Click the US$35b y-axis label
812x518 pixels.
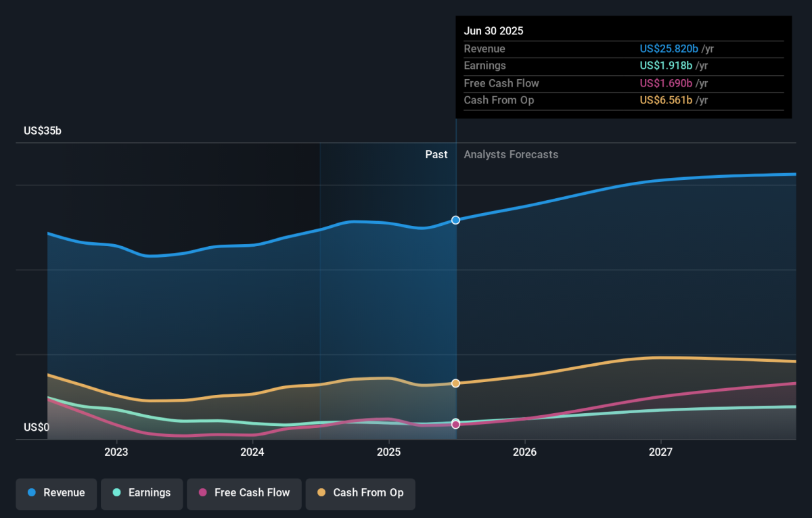pyautogui.click(x=43, y=131)
